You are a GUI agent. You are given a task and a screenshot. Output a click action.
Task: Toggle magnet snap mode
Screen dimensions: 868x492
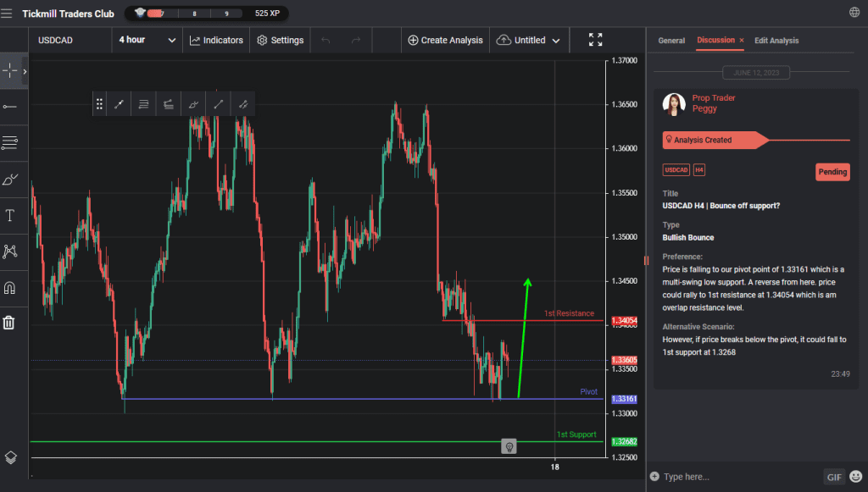tap(12, 288)
